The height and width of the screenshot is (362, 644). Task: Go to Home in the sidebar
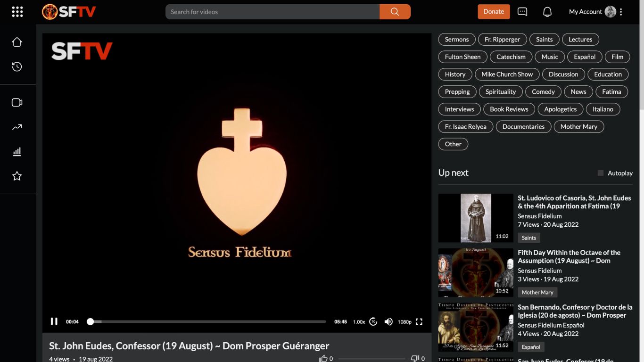tap(17, 42)
